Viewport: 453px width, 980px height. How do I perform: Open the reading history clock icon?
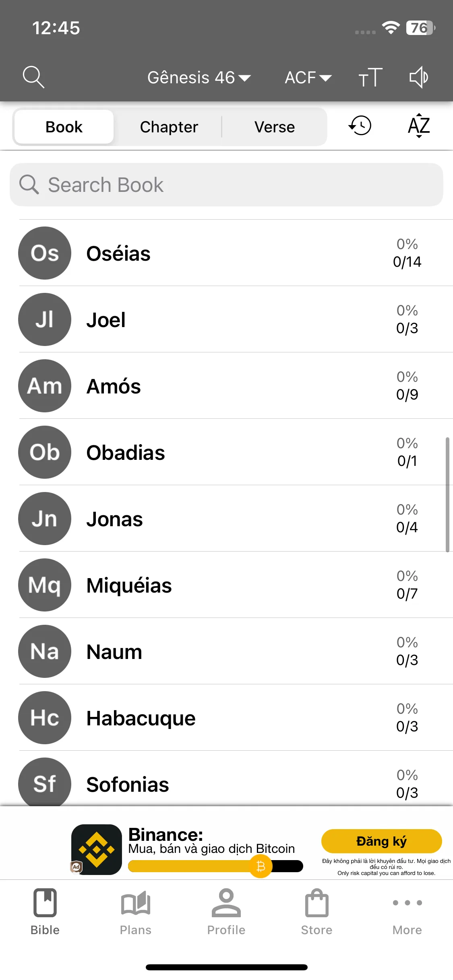(360, 126)
